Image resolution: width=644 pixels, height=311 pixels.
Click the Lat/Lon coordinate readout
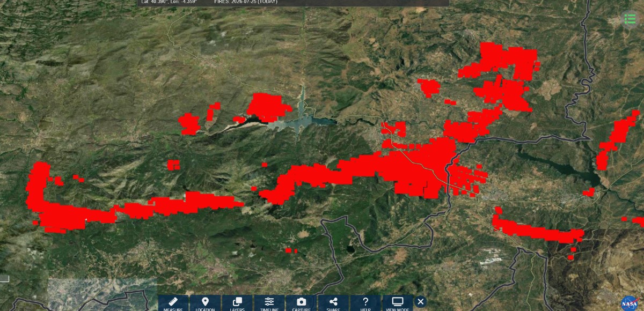[169, 2]
